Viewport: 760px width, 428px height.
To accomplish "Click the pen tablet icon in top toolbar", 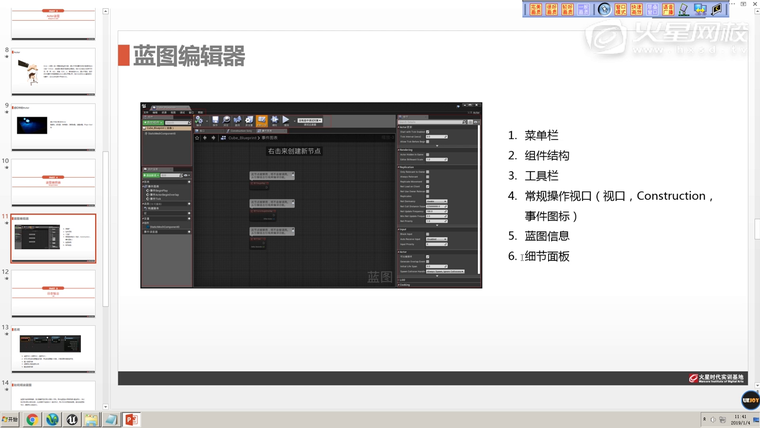I will pyautogui.click(x=684, y=9).
